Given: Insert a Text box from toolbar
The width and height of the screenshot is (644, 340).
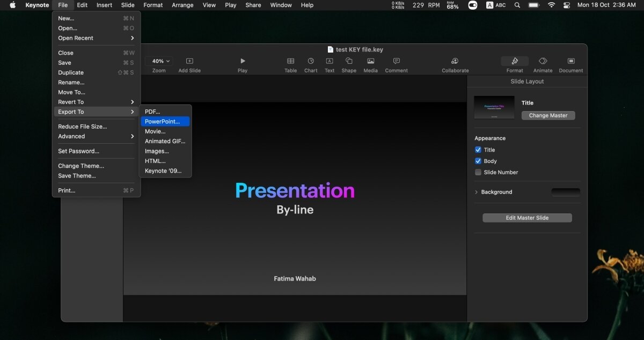Looking at the screenshot, I should (x=330, y=62).
